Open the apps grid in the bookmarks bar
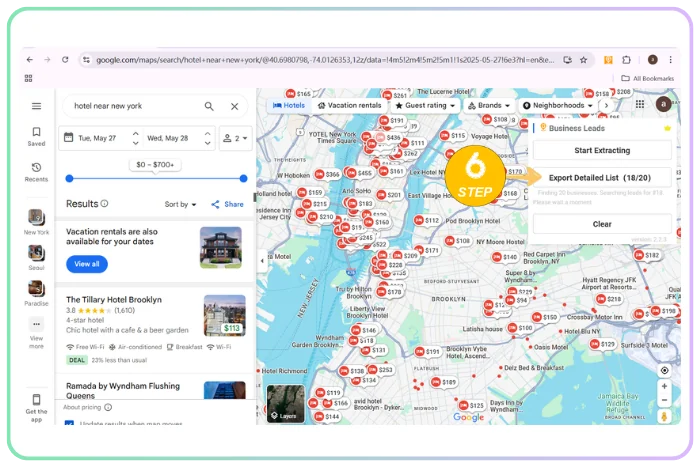 click(x=29, y=79)
